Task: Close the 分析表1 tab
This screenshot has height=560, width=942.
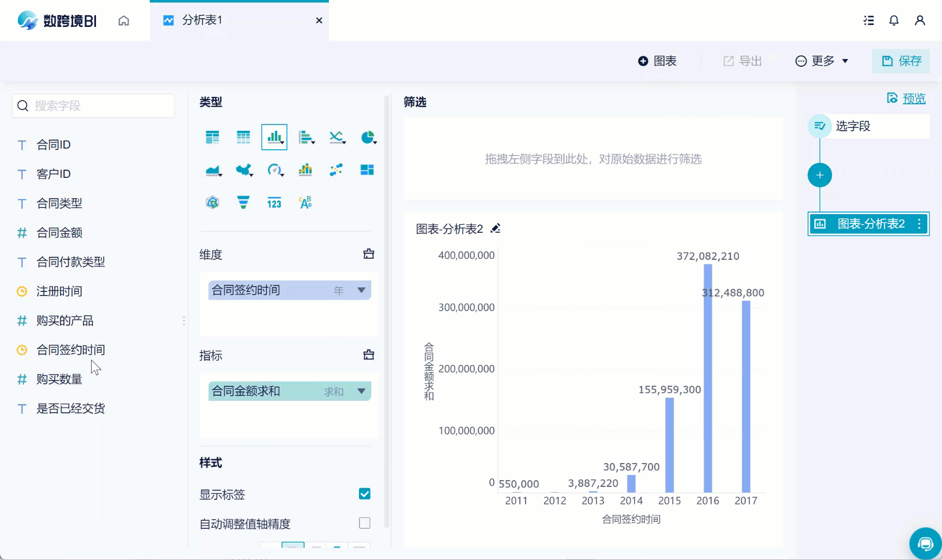Action: [x=319, y=20]
